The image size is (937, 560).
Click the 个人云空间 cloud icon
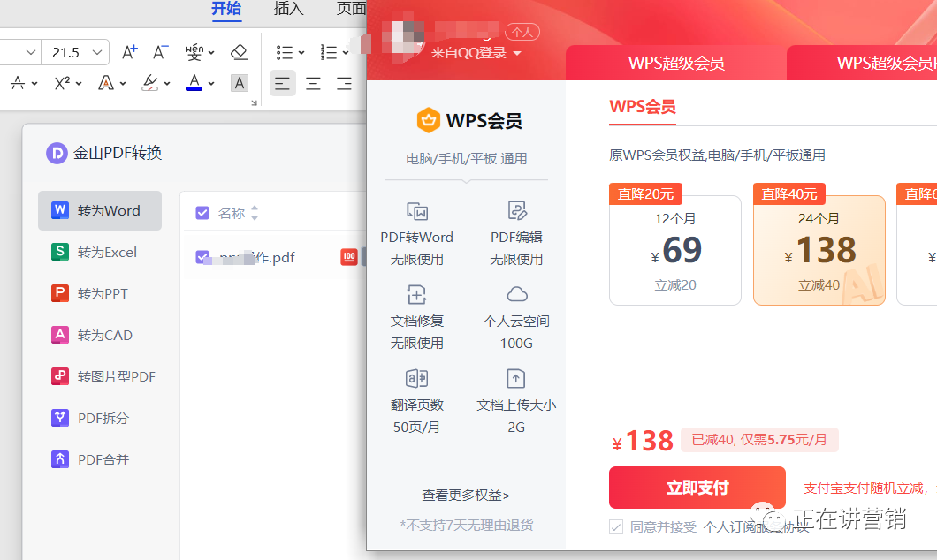pos(517,294)
